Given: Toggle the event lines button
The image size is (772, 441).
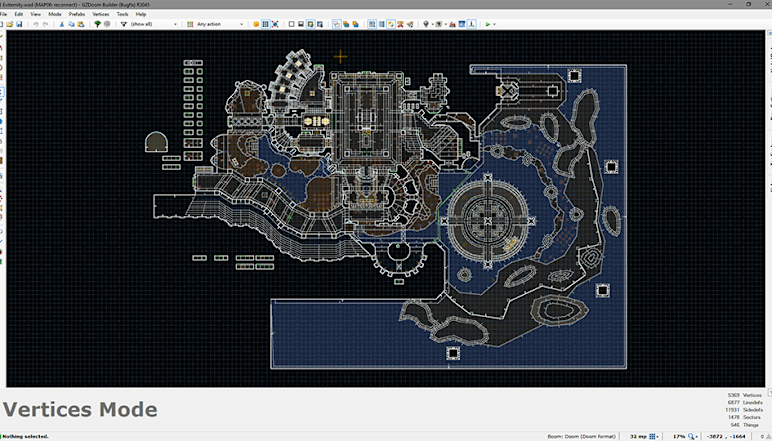Looking at the screenshot, I should tap(472, 24).
